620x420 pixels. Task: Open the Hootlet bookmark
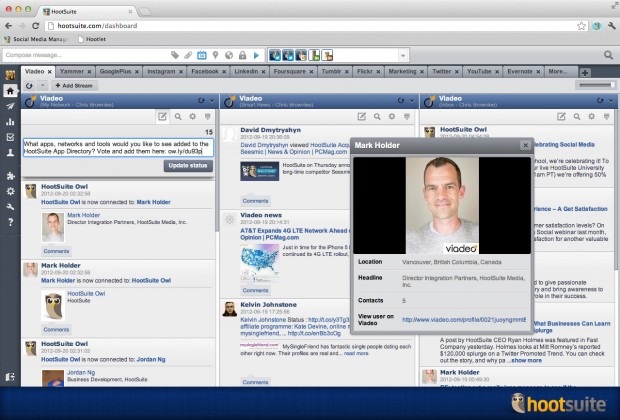[x=92, y=39]
